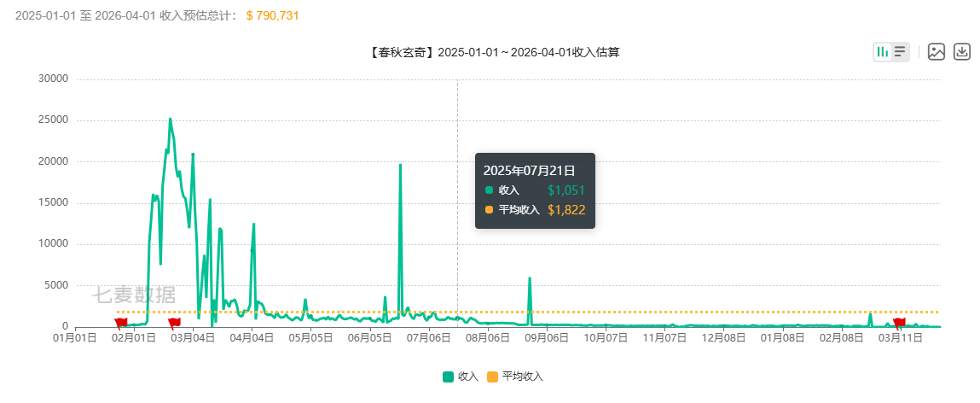Click the orange 平均收入 legend swatch
Screen dimensions: 980x403
click(492, 377)
